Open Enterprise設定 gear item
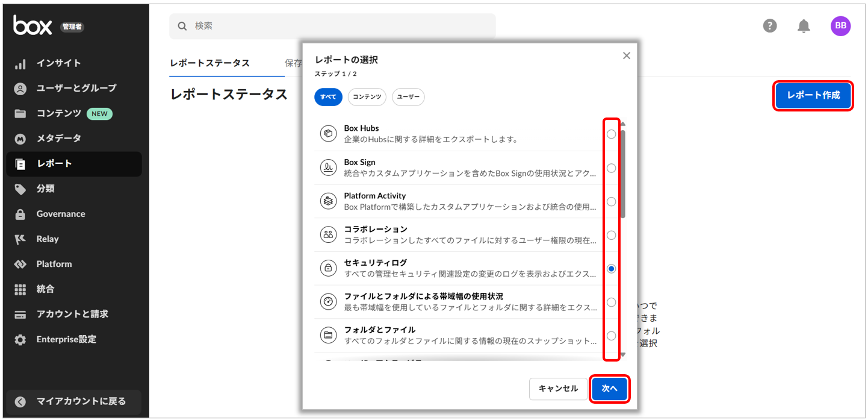The width and height of the screenshot is (868, 420). pos(66,339)
